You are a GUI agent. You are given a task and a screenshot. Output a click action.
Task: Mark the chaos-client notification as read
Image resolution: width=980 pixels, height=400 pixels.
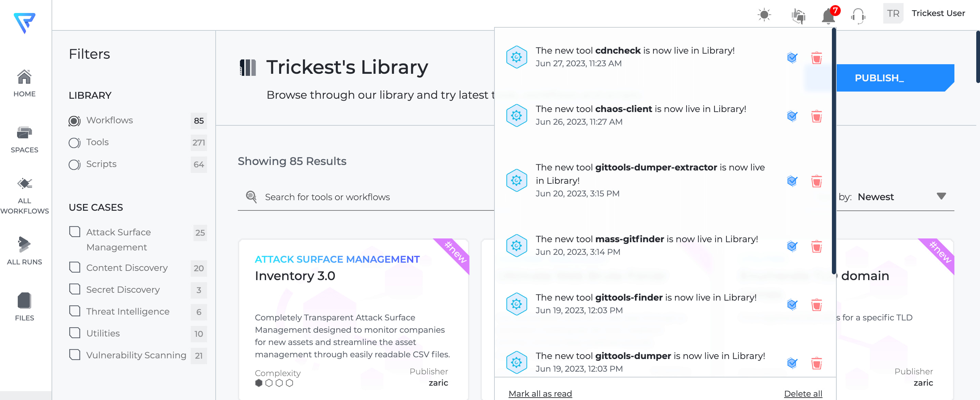pyautogui.click(x=792, y=116)
